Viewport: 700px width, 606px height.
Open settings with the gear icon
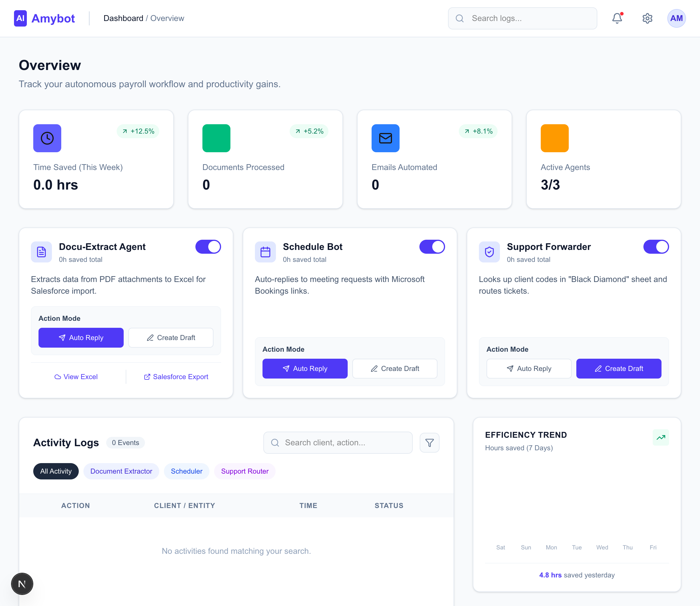pyautogui.click(x=647, y=18)
